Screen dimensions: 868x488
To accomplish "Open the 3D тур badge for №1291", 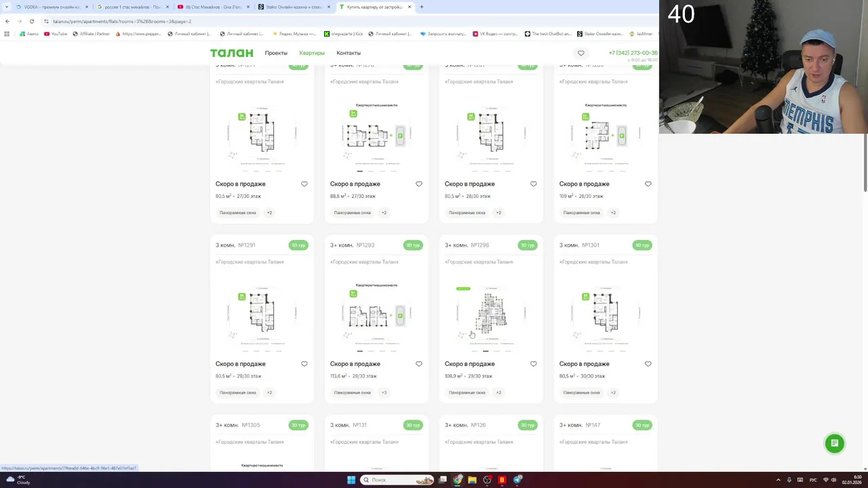I will 298,245.
